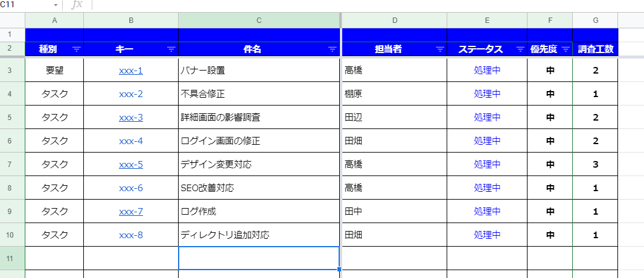Open the xxx-7 link
Screen dimensions: 644x278
tap(131, 212)
